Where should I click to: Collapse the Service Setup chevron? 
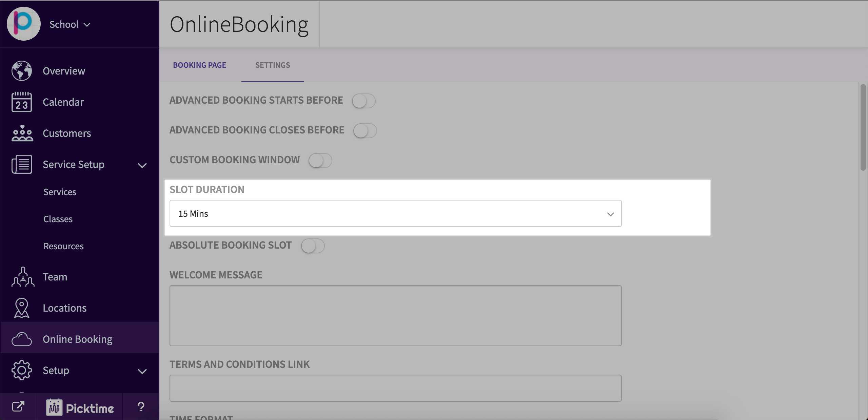[142, 165]
